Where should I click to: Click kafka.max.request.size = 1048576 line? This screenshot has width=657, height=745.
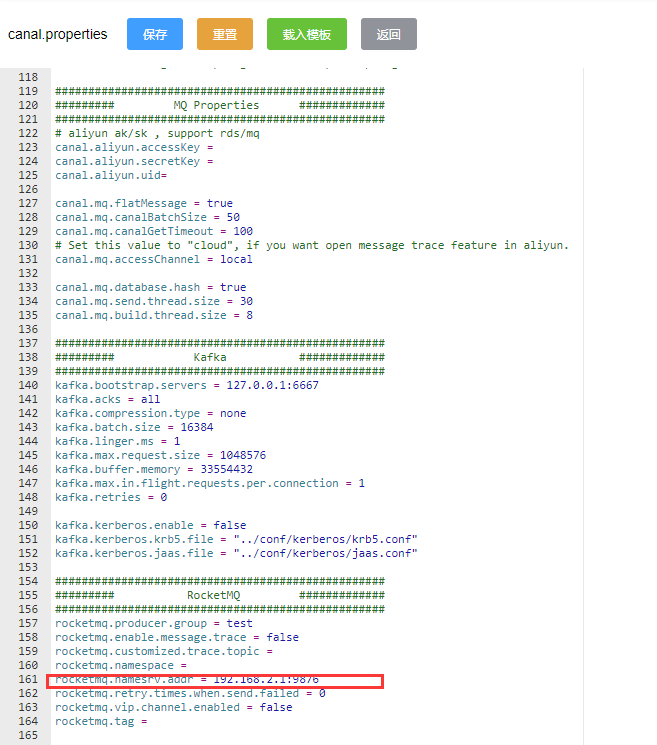[x=161, y=455]
